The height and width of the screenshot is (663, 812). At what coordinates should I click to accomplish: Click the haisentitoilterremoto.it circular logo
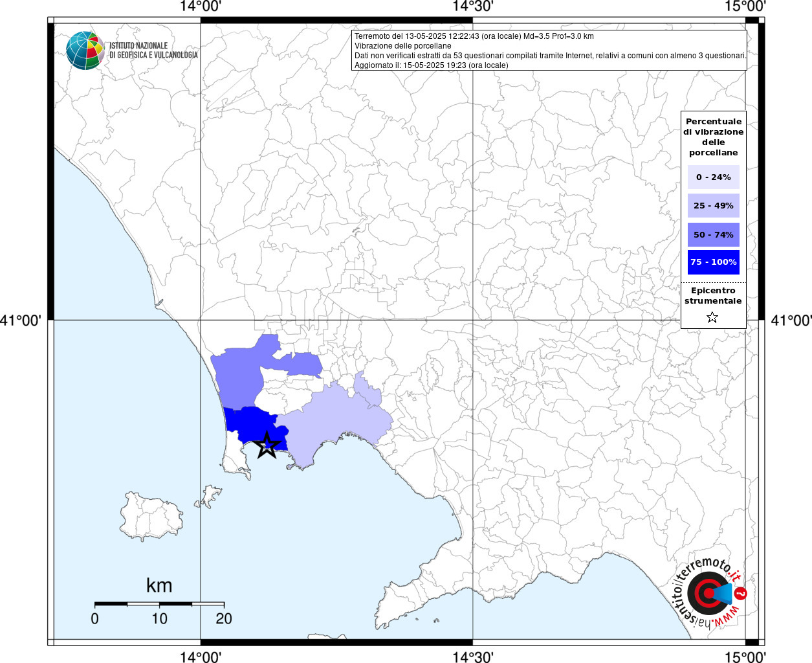tap(709, 592)
